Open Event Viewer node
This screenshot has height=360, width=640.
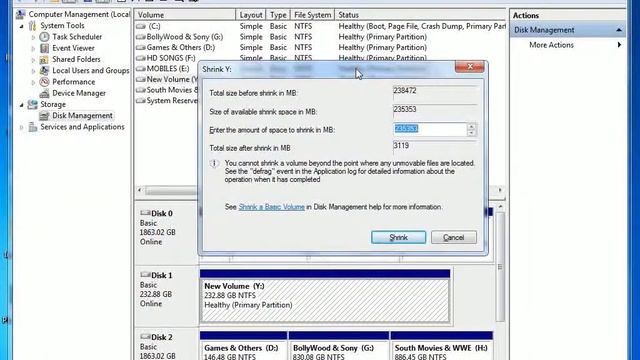coord(73,48)
